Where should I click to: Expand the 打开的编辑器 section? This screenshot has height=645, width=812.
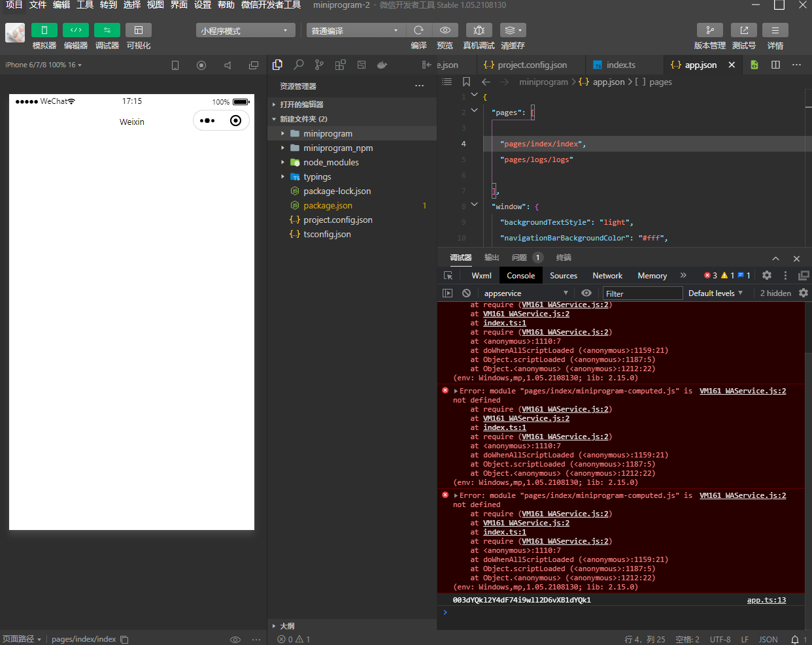click(x=352, y=105)
